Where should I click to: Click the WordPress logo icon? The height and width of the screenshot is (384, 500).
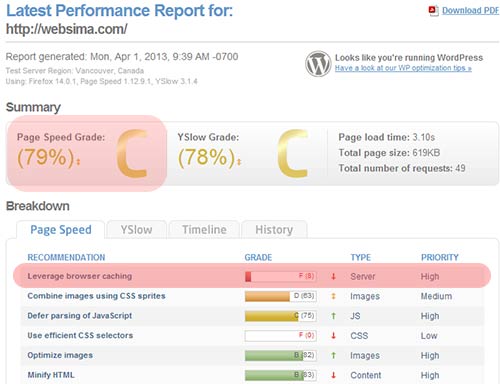click(x=318, y=63)
